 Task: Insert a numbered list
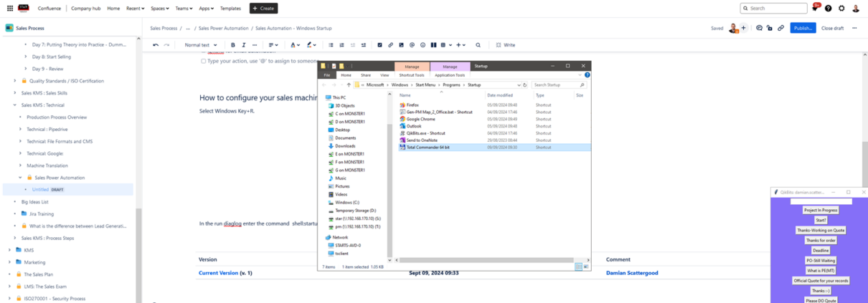[x=341, y=45]
